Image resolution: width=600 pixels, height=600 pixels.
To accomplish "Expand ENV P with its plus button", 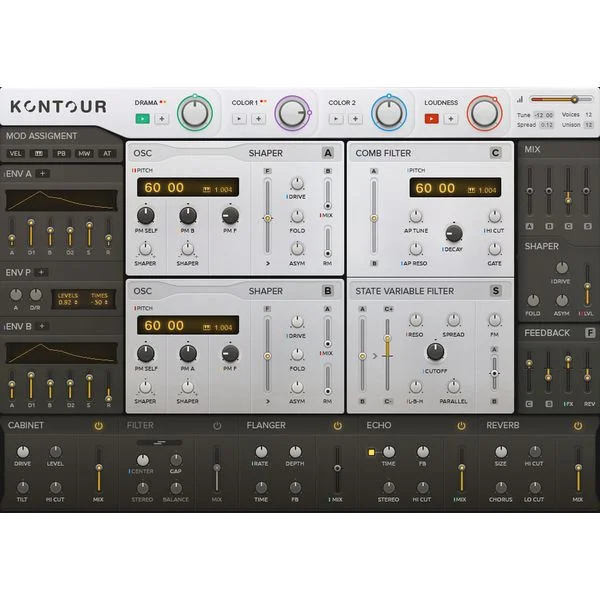I will (x=41, y=272).
